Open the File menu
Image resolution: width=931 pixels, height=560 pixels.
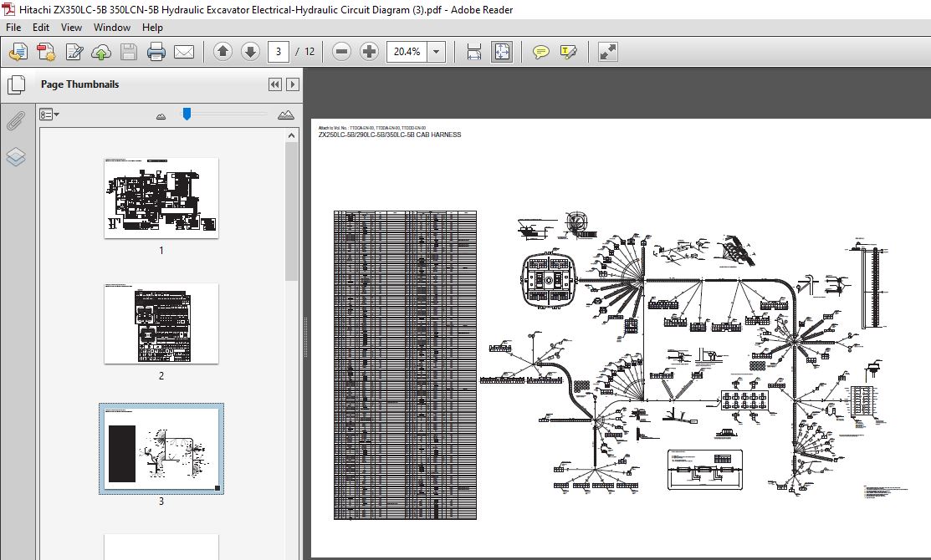click(13, 28)
